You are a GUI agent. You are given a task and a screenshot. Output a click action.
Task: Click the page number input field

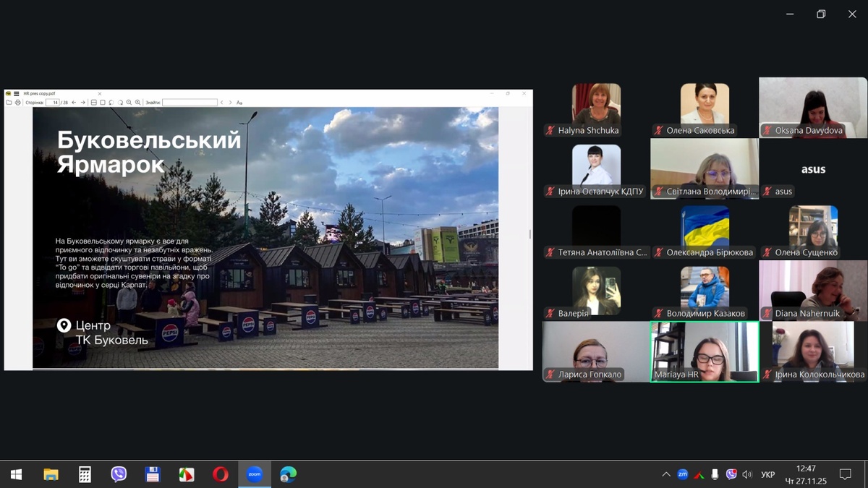tap(52, 103)
